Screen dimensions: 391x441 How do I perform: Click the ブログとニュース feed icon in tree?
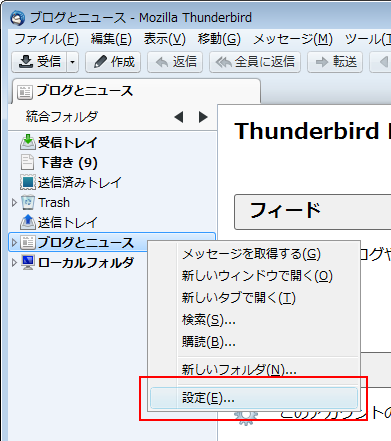pyautogui.click(x=28, y=242)
